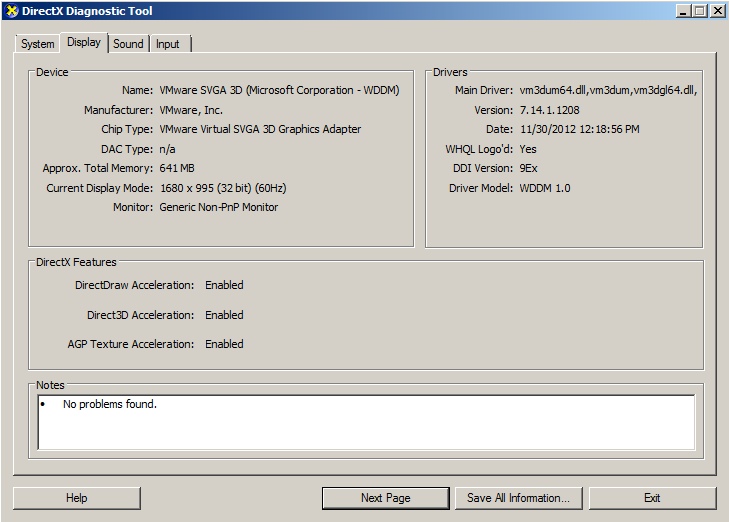Minimize the DirectX Diagnostic Tool window
The width and height of the screenshot is (729, 522).
[x=683, y=11]
